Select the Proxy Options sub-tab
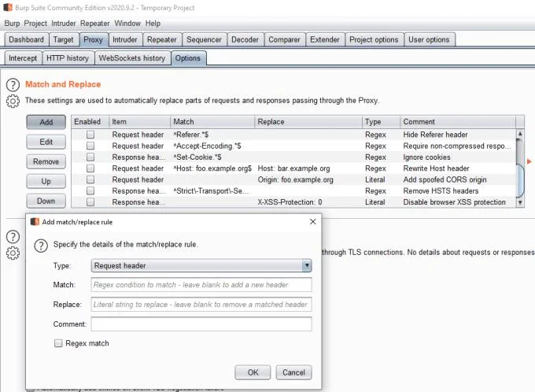Image resolution: width=535 pixels, height=392 pixels. click(188, 58)
